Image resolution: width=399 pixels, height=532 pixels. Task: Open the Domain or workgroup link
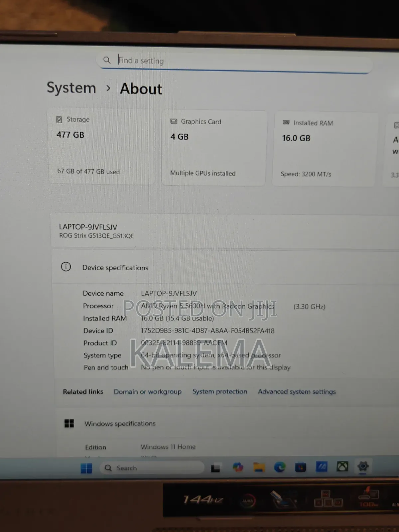click(148, 392)
